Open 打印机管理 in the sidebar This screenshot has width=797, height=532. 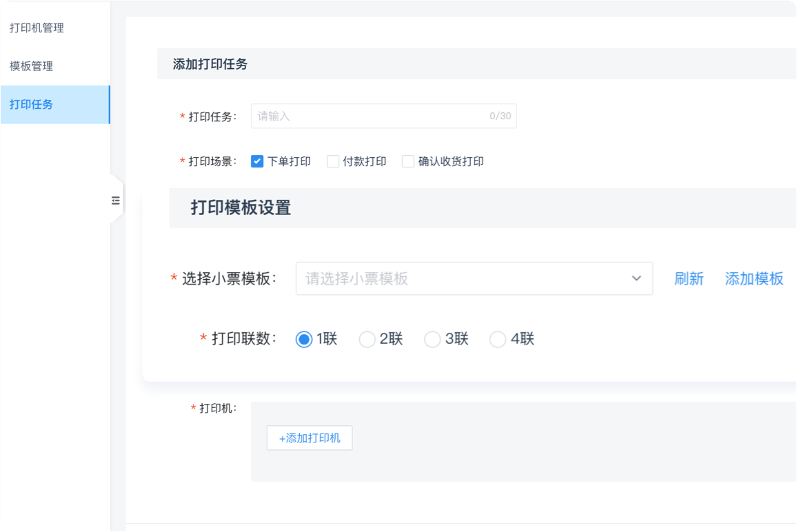pyautogui.click(x=37, y=28)
